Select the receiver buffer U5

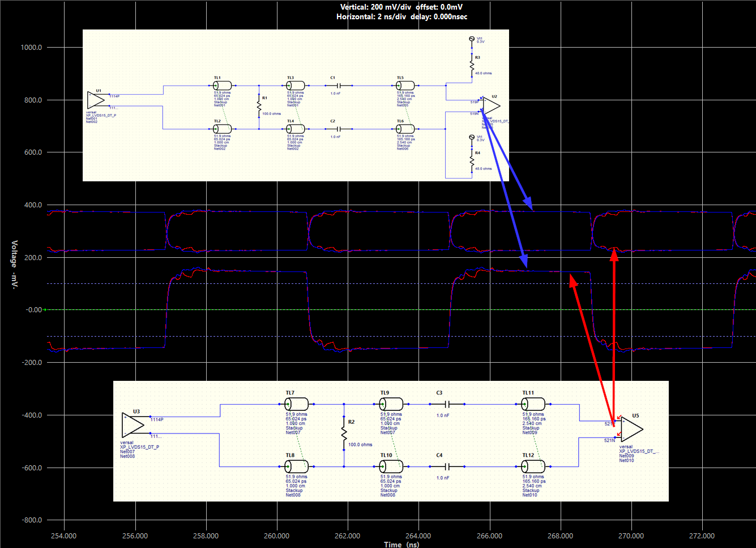[x=631, y=429]
